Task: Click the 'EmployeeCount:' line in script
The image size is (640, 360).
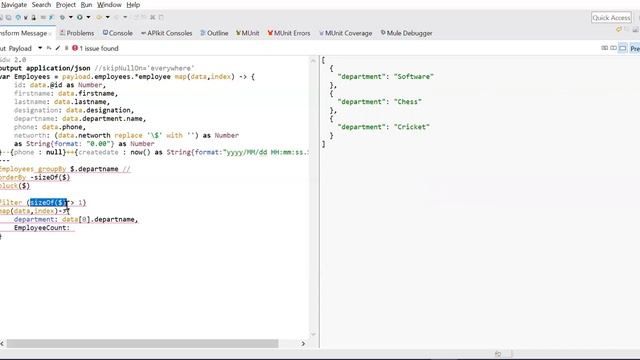Action: 42,228
